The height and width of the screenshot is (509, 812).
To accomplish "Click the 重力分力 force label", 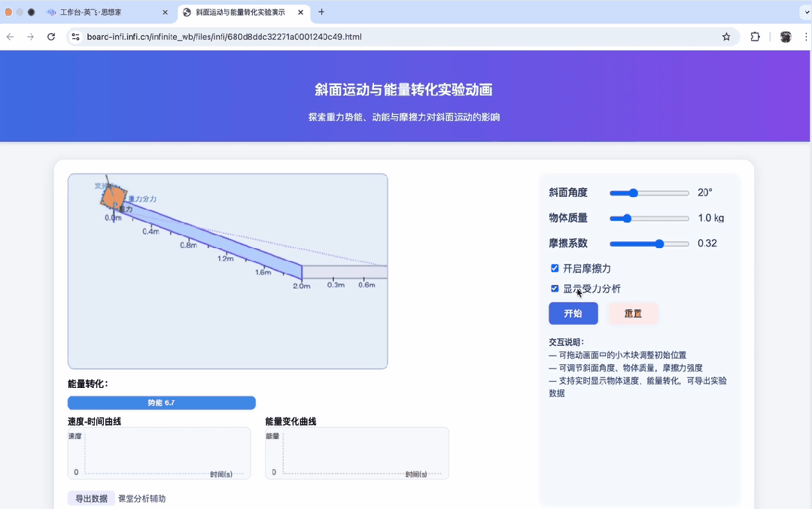I will coord(142,198).
